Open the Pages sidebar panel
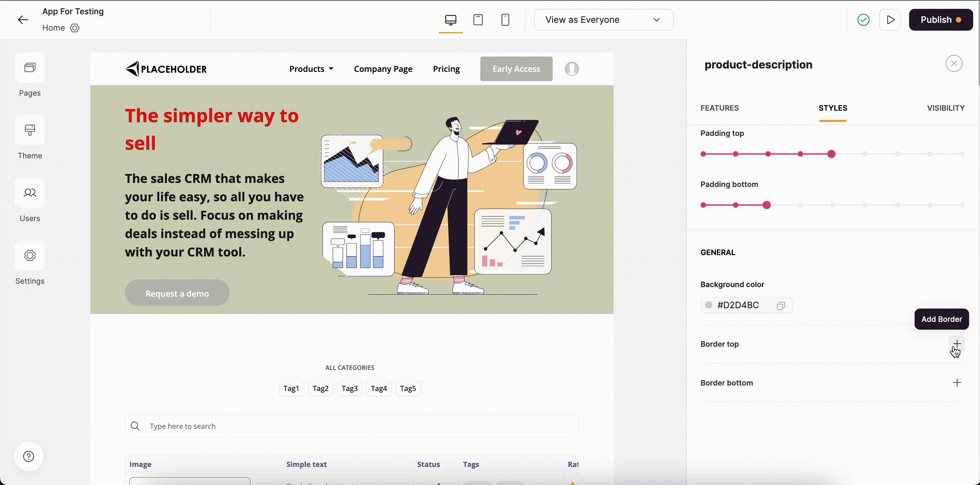The width and height of the screenshot is (980, 485). pyautogui.click(x=30, y=68)
